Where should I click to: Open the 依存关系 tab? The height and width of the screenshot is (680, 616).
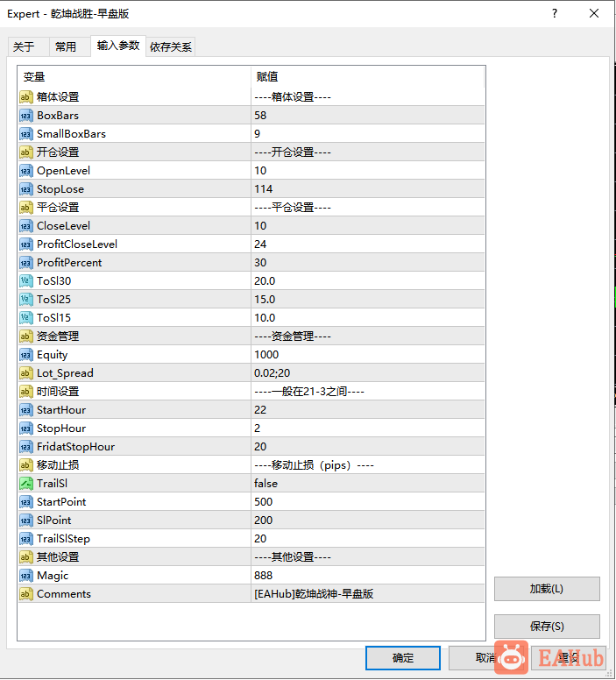click(x=171, y=46)
